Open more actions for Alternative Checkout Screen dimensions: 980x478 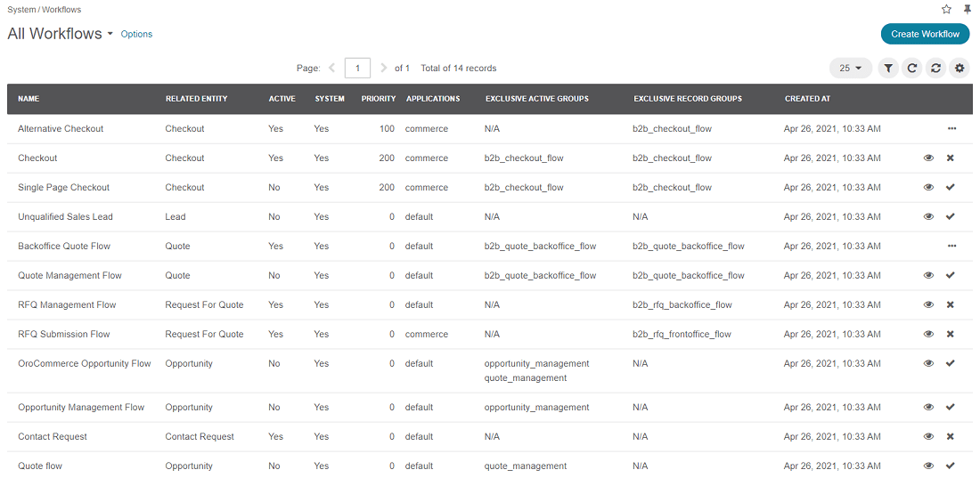point(951,129)
